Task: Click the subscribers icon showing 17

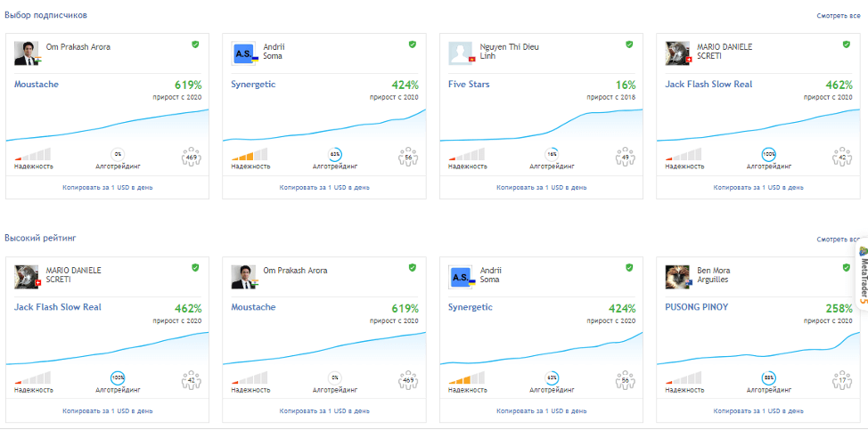Action: [841, 380]
